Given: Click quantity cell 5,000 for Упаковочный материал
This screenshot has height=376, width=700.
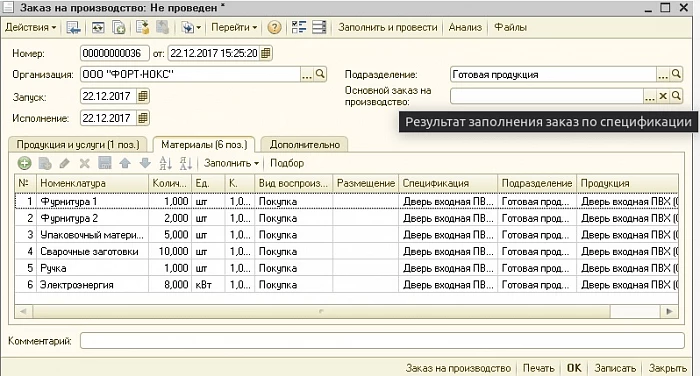Looking at the screenshot, I should pyautogui.click(x=170, y=234).
